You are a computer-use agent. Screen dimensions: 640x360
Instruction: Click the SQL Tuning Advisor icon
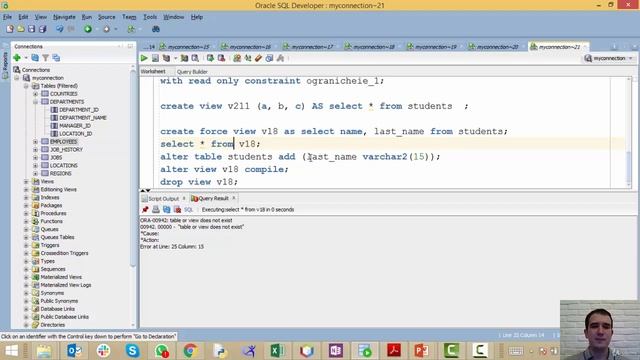[x=196, y=58]
